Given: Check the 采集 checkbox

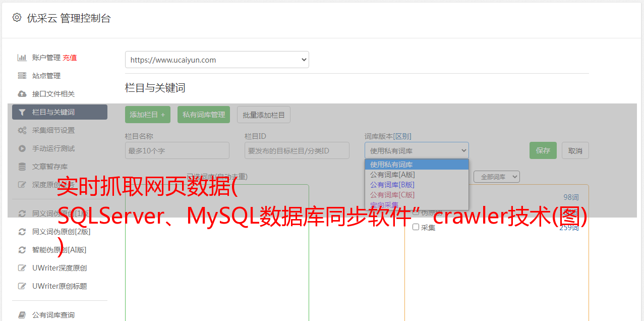Looking at the screenshot, I should [x=416, y=227].
